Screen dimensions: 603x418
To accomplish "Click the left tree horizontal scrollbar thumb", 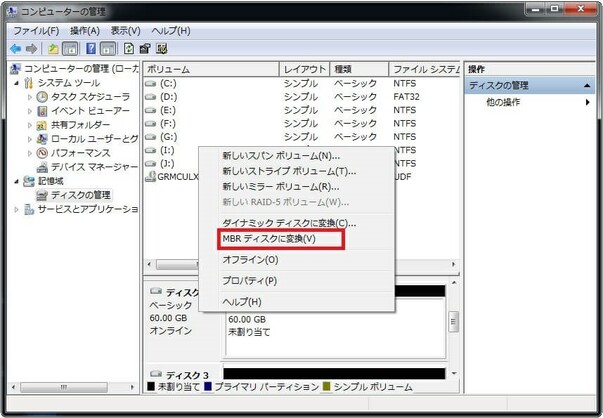I will pyautogui.click(x=64, y=387).
